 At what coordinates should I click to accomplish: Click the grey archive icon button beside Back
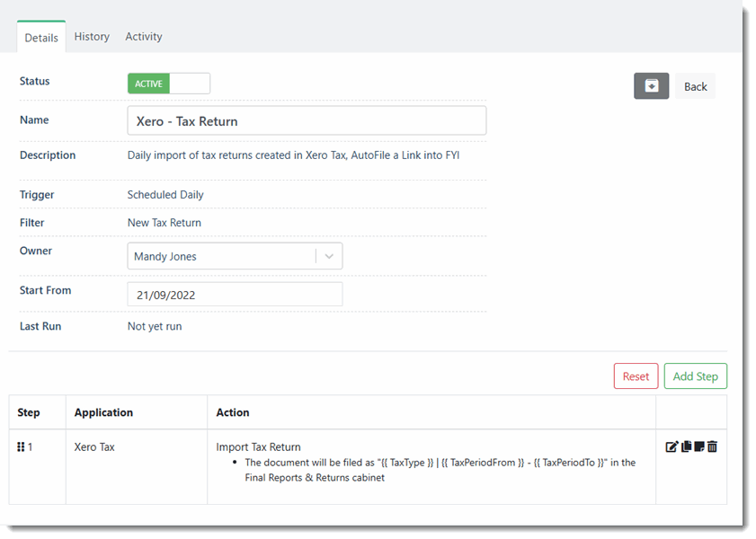tap(651, 86)
